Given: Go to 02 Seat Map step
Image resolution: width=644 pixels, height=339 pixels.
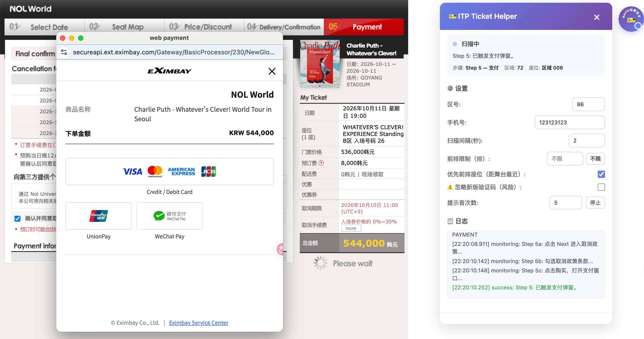Looking at the screenshot, I should pyautogui.click(x=124, y=27).
